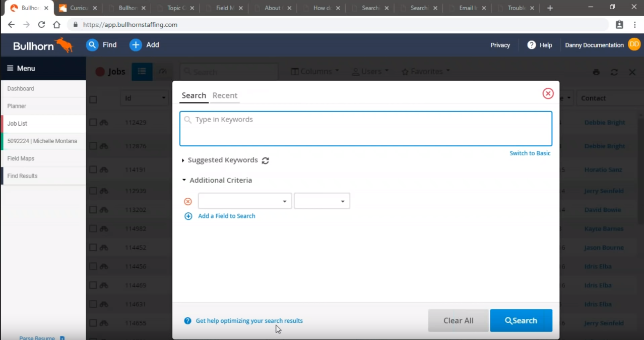Click the help icon next to optimizing link
644x340 pixels.
click(188, 321)
